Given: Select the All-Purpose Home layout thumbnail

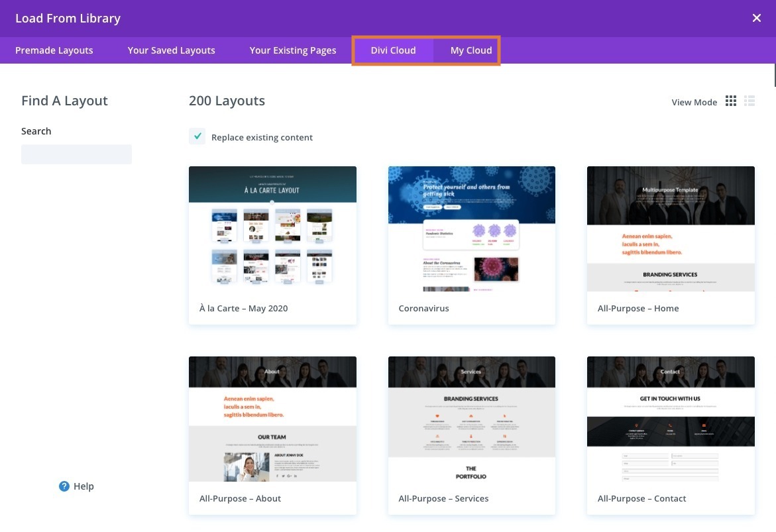Looking at the screenshot, I should coord(671,229).
